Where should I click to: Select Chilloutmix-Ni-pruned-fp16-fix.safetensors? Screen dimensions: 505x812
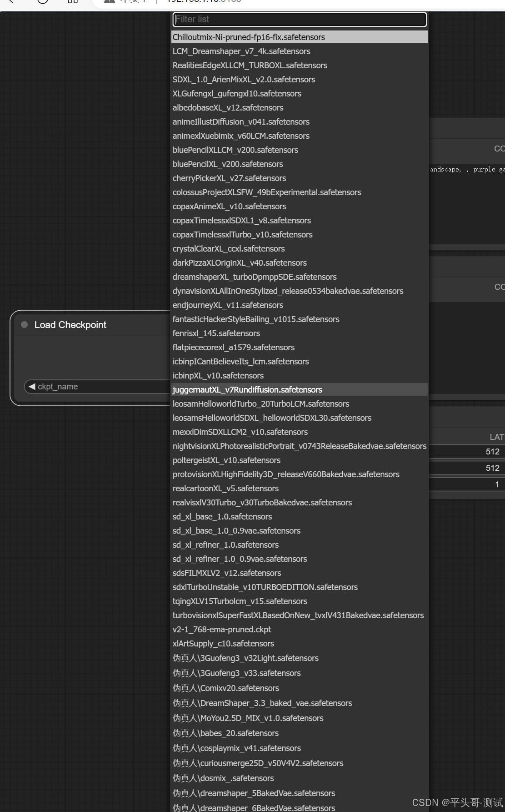[x=300, y=37]
